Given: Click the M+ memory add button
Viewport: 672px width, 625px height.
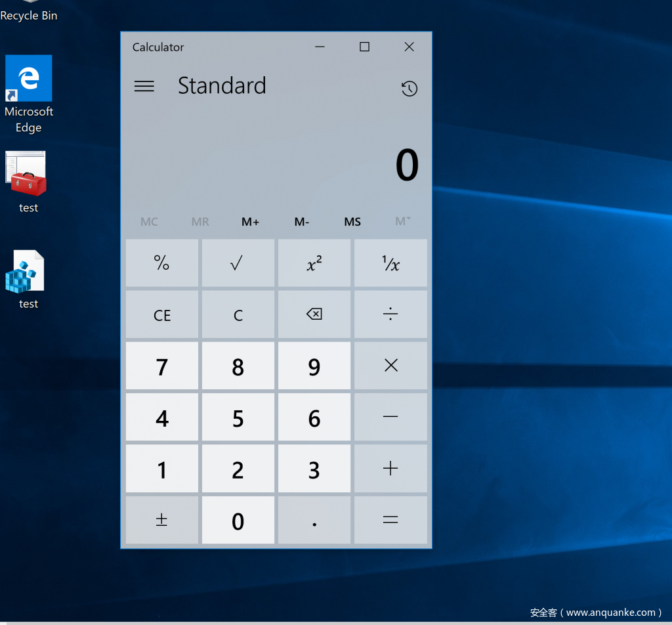Looking at the screenshot, I should tap(250, 222).
